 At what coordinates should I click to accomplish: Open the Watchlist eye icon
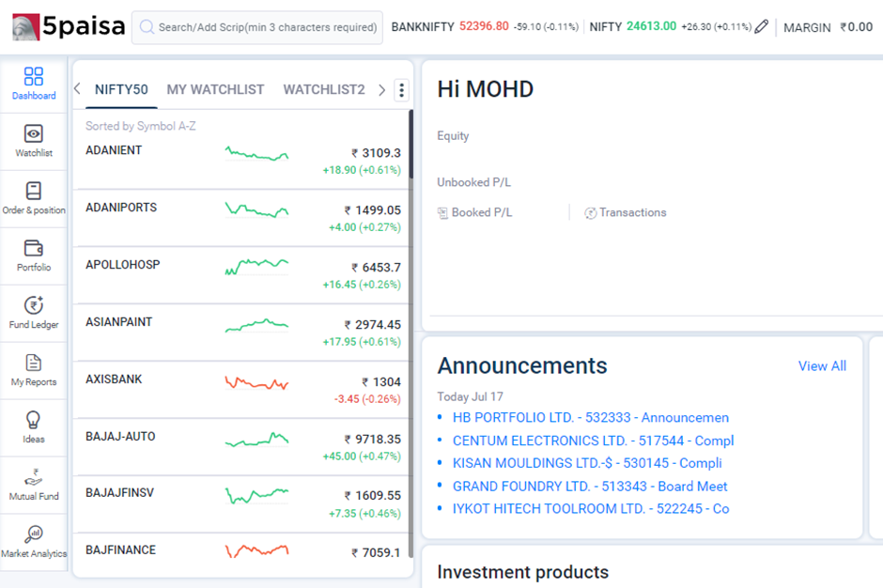click(34, 133)
